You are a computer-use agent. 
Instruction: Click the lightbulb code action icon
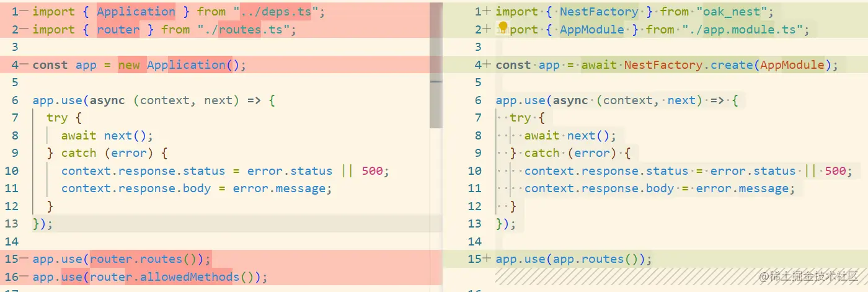point(503,27)
